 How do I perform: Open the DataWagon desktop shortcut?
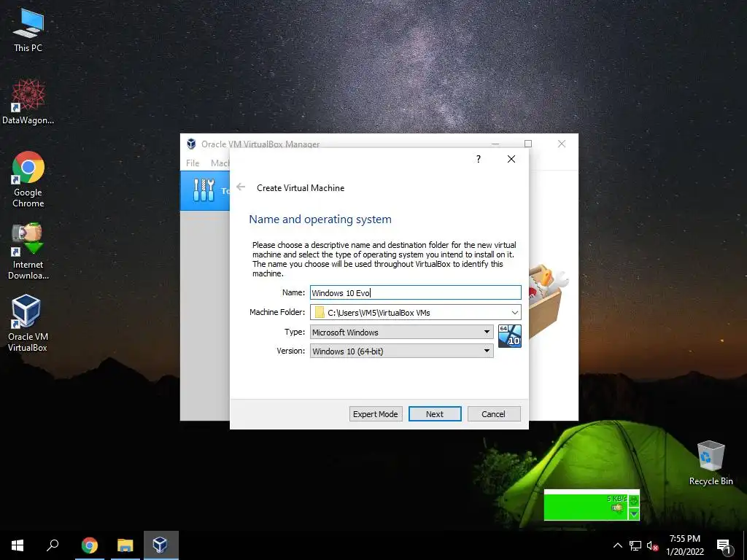(28, 102)
